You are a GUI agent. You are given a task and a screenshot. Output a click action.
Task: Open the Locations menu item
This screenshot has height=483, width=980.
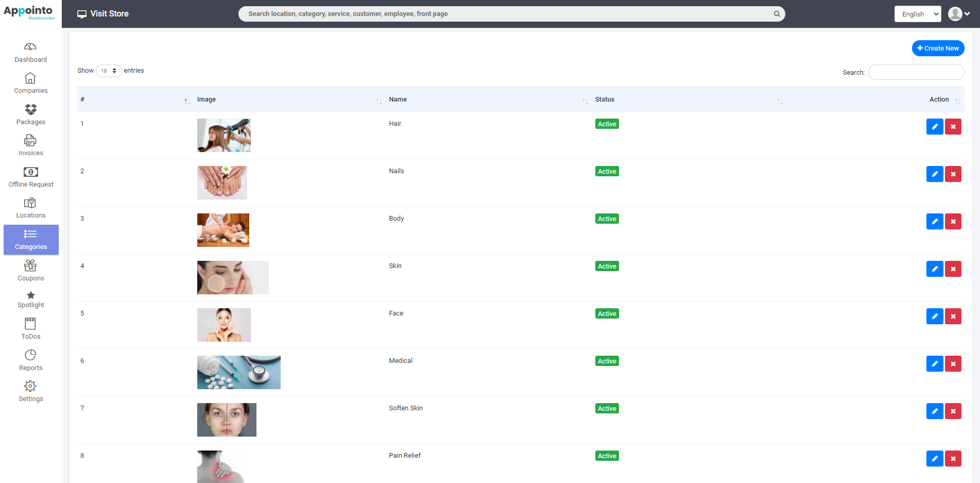click(30, 208)
